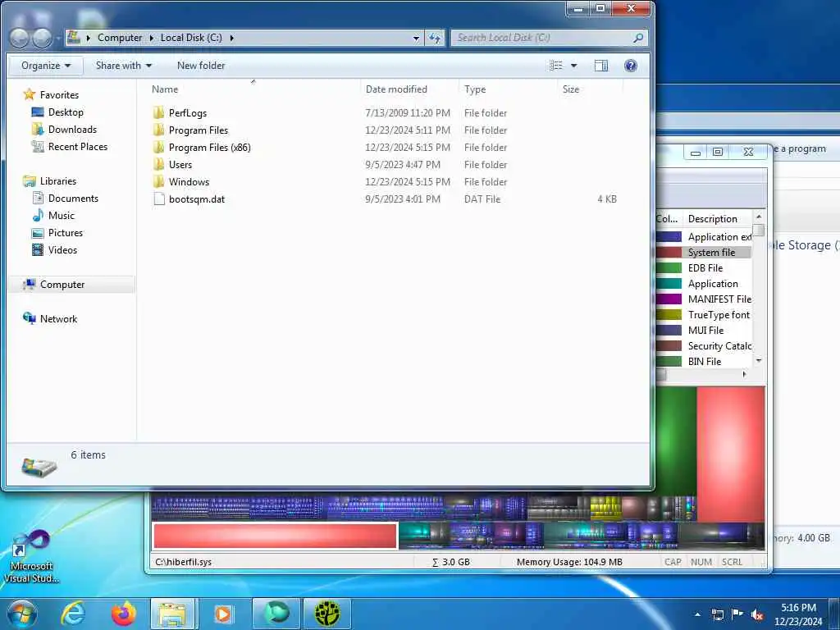Image resolution: width=840 pixels, height=630 pixels.
Task: Select the Users folder icon
Action: (x=158, y=164)
